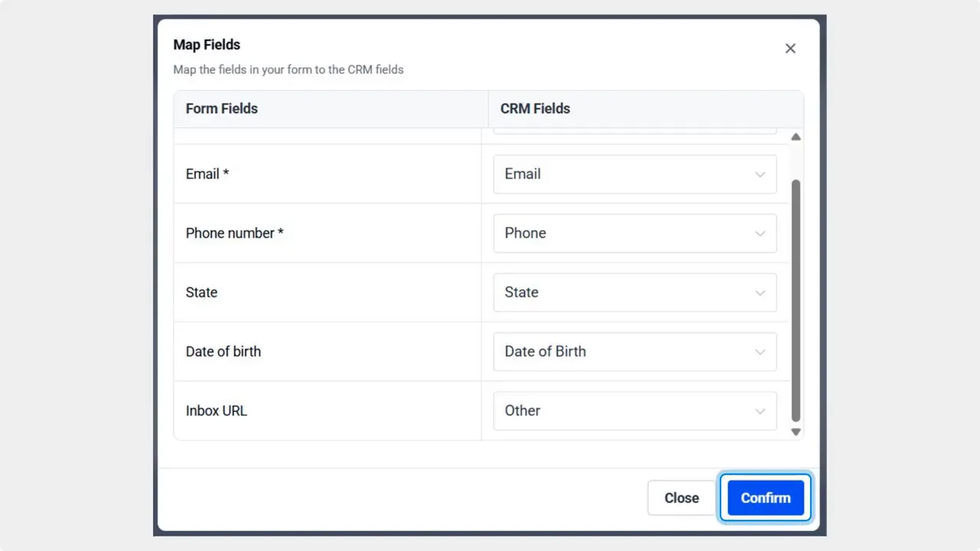Image resolution: width=980 pixels, height=551 pixels.
Task: Open the Date of Birth dropdown
Action: click(x=634, y=351)
